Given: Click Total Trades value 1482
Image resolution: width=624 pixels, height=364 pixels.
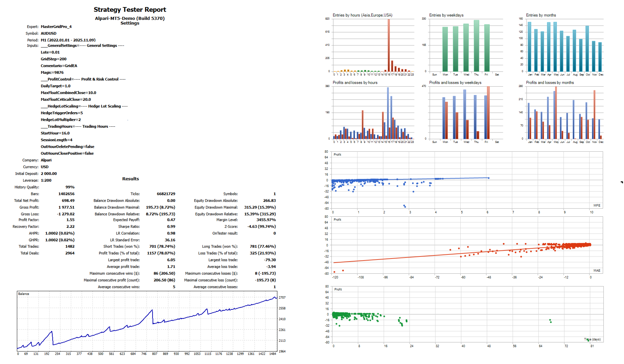Looking at the screenshot, I should coord(70,246).
